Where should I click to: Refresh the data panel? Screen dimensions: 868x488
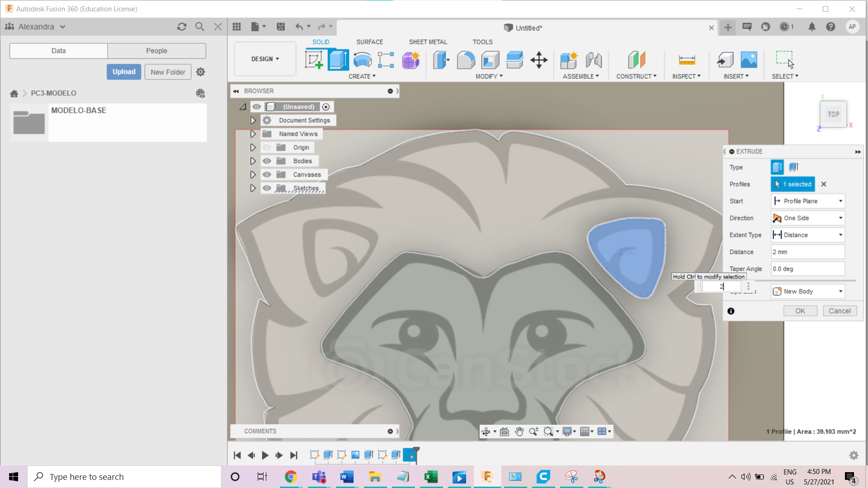(182, 27)
